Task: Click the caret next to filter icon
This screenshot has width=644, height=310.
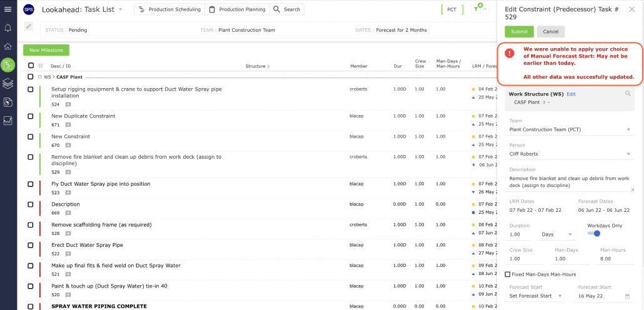Action: (x=485, y=9)
